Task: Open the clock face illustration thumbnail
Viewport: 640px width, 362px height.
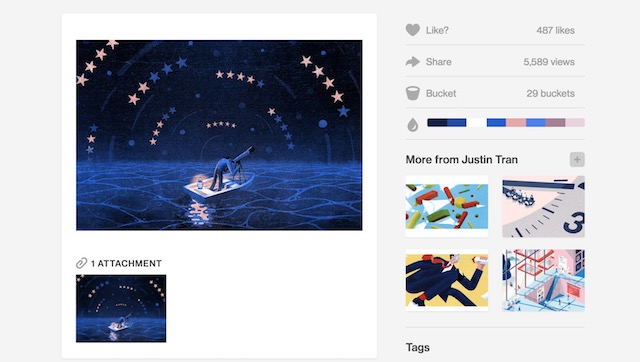Action: (543, 207)
